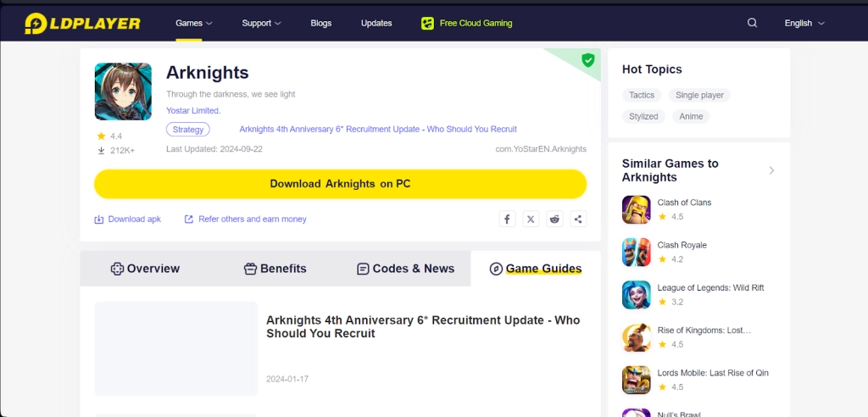Expand Similar Games to Arknights arrow

[771, 170]
